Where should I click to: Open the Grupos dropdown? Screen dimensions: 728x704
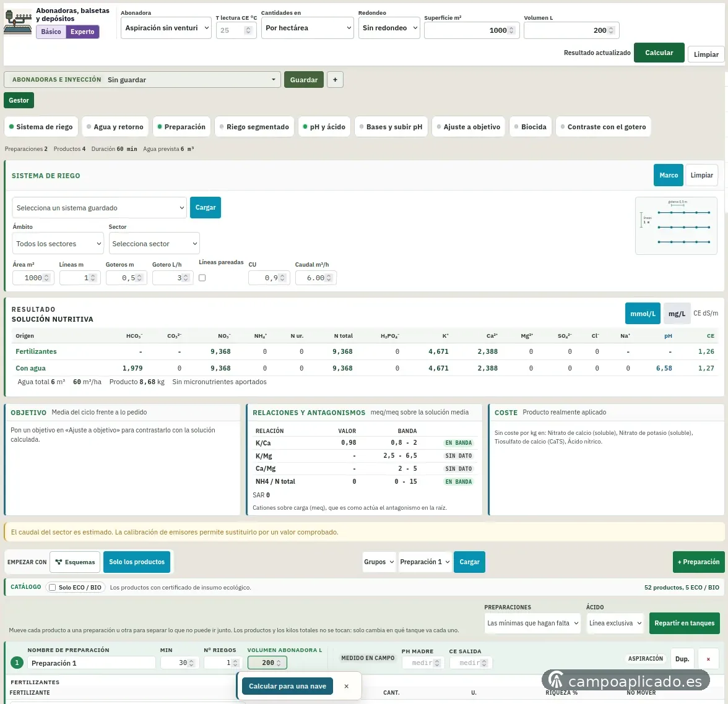click(379, 562)
